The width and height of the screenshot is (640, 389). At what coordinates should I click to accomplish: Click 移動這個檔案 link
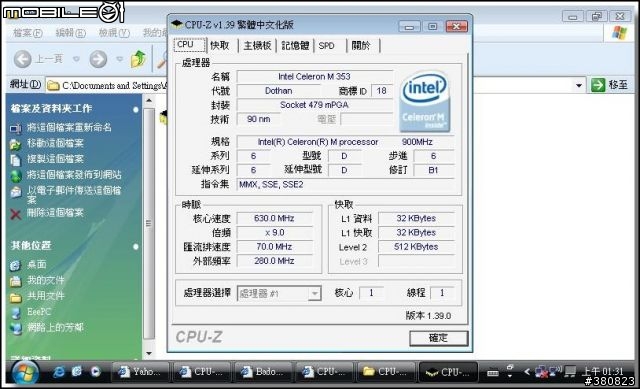[55, 143]
